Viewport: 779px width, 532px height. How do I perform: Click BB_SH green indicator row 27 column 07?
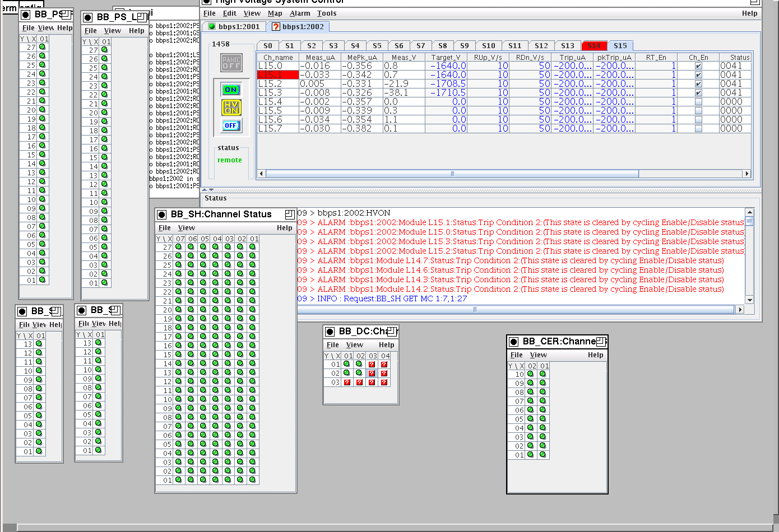179,247
